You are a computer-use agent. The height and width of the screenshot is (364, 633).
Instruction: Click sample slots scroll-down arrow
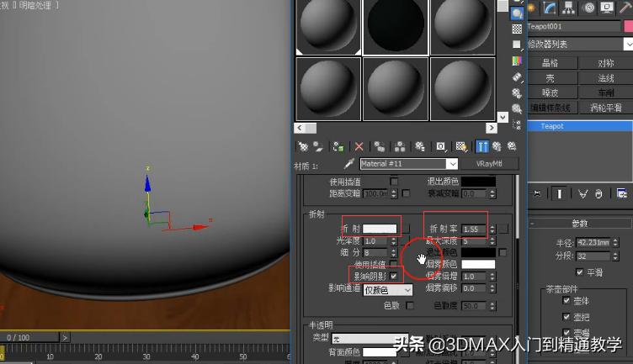pos(503,117)
